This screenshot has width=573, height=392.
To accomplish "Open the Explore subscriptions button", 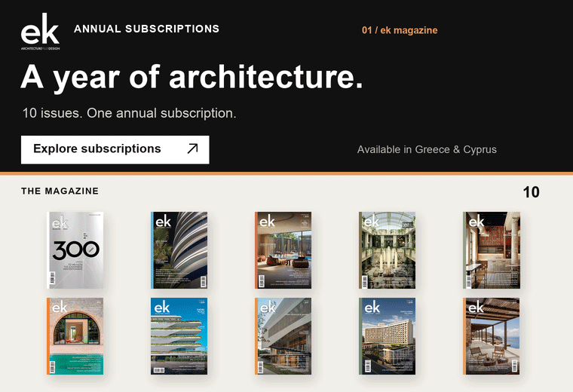I will click(115, 150).
